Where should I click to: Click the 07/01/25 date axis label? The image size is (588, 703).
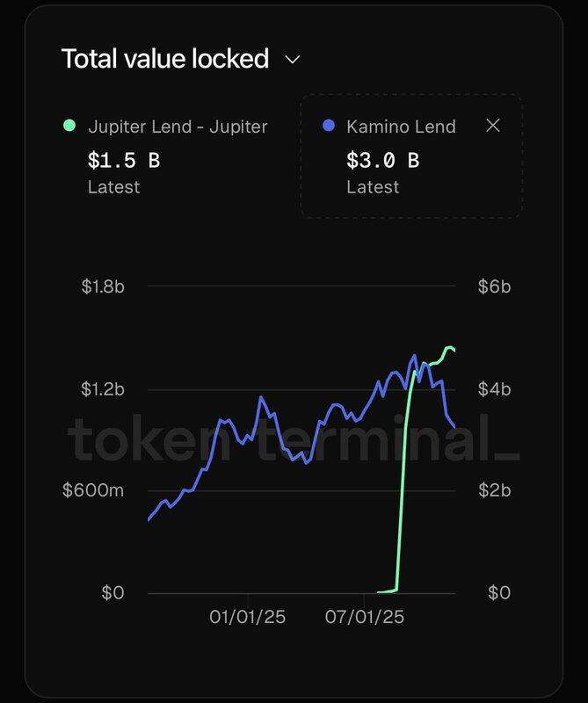click(365, 617)
